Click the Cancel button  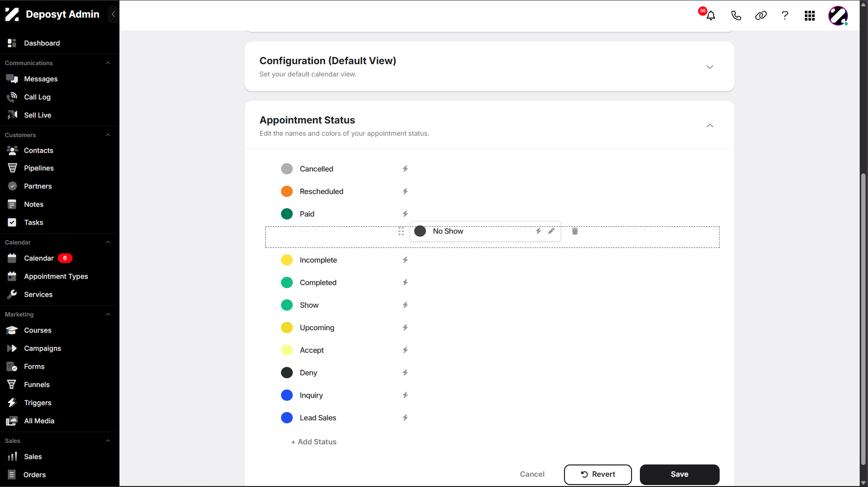click(x=532, y=474)
